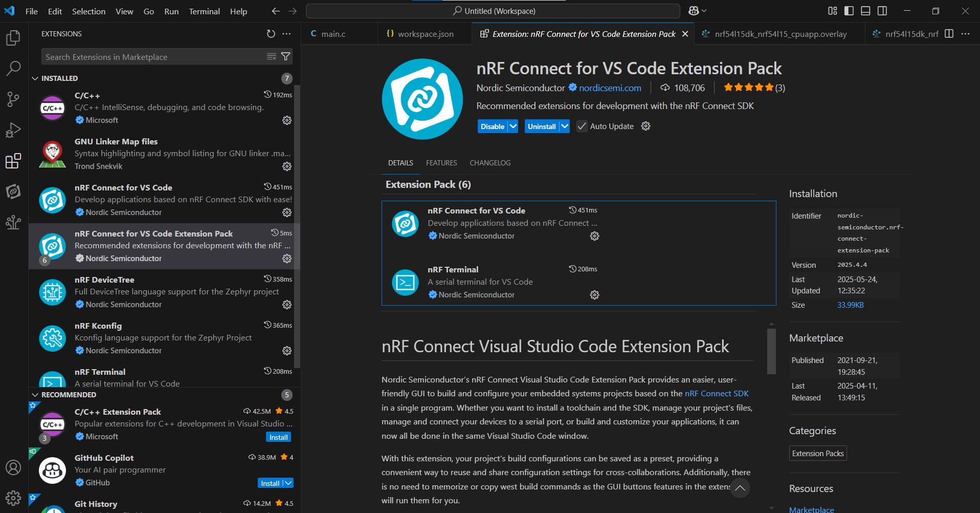Click the Search Extensions in Marketplace field

(x=153, y=57)
